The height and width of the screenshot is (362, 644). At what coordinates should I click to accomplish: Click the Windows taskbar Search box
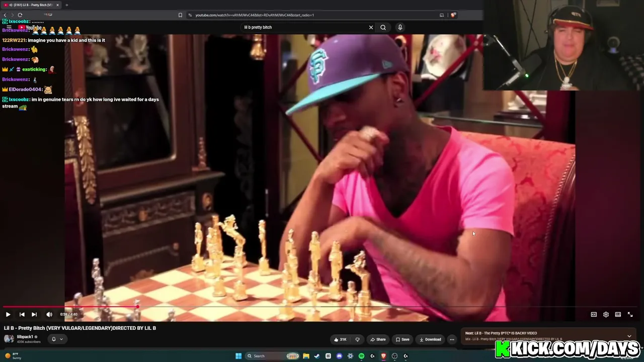[x=272, y=356]
